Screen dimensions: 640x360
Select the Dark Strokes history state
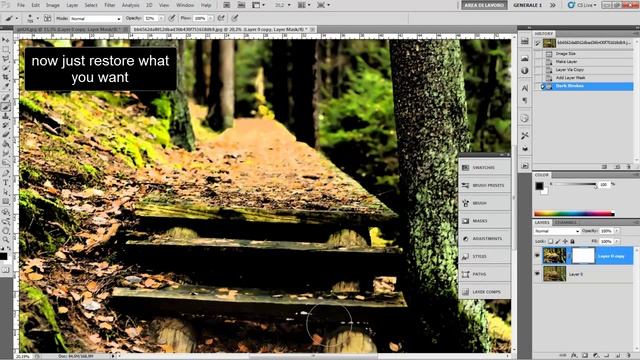coord(587,86)
